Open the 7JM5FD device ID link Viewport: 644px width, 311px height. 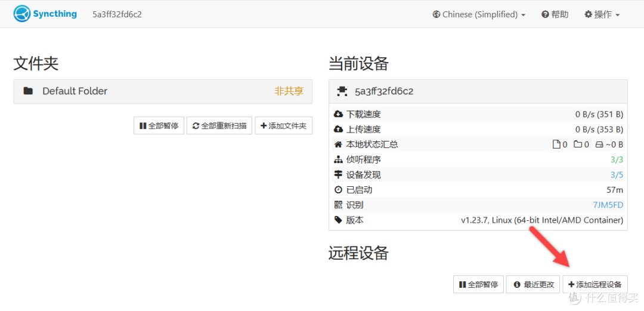tap(608, 205)
